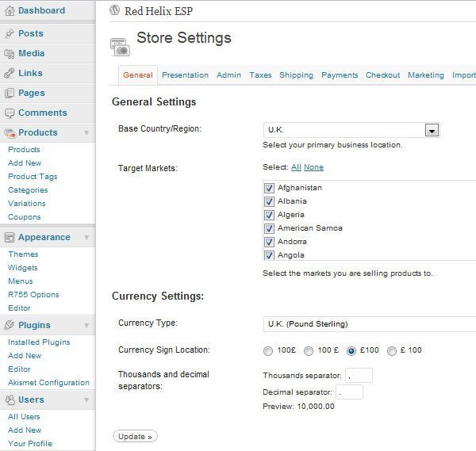
Task: Click the Dashboard home icon
Action: [x=10, y=10]
